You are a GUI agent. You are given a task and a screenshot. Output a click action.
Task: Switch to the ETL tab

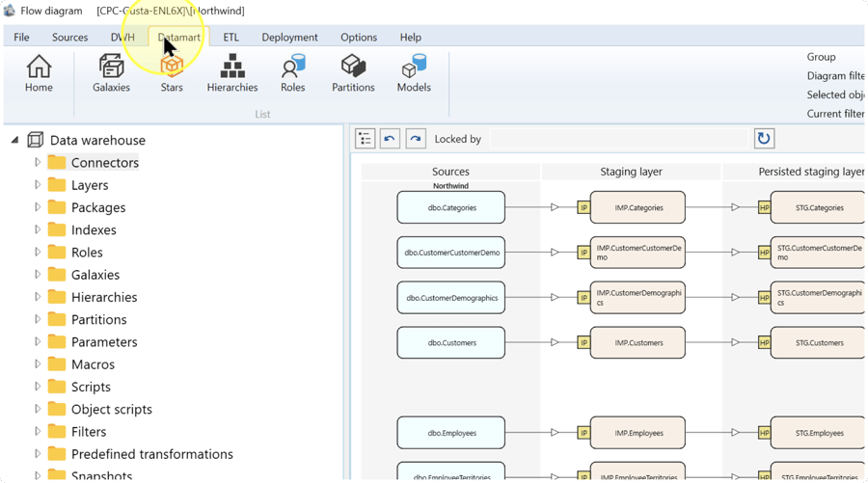(x=231, y=37)
